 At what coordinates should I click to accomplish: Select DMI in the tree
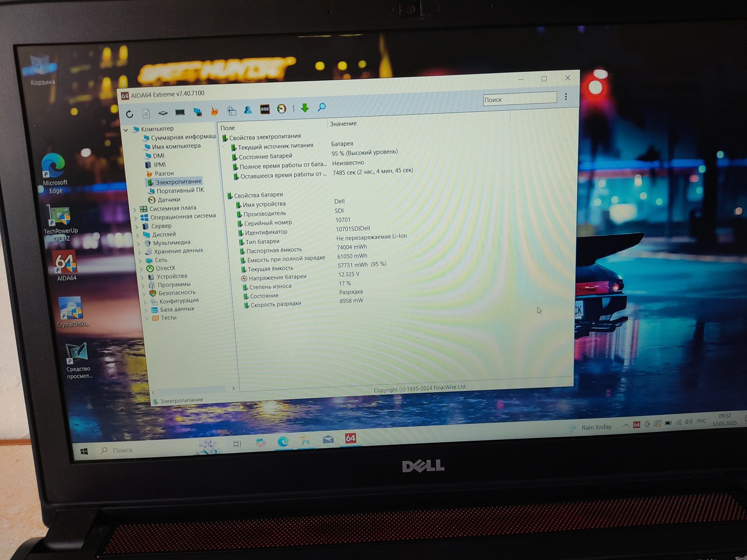pyautogui.click(x=155, y=156)
